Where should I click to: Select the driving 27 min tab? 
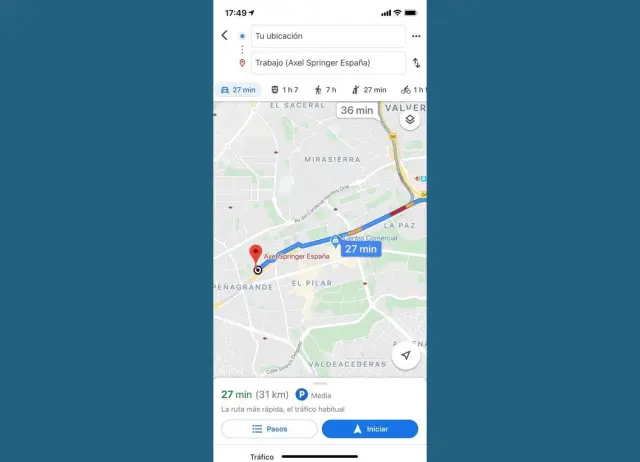click(238, 90)
